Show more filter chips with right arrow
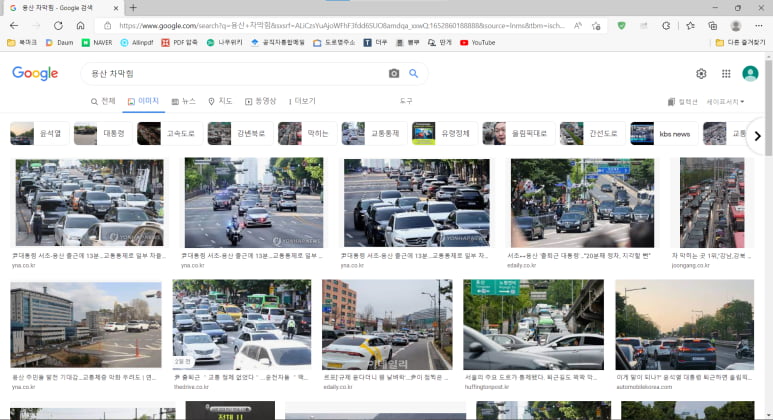This screenshot has height=420, width=773. pos(757,136)
